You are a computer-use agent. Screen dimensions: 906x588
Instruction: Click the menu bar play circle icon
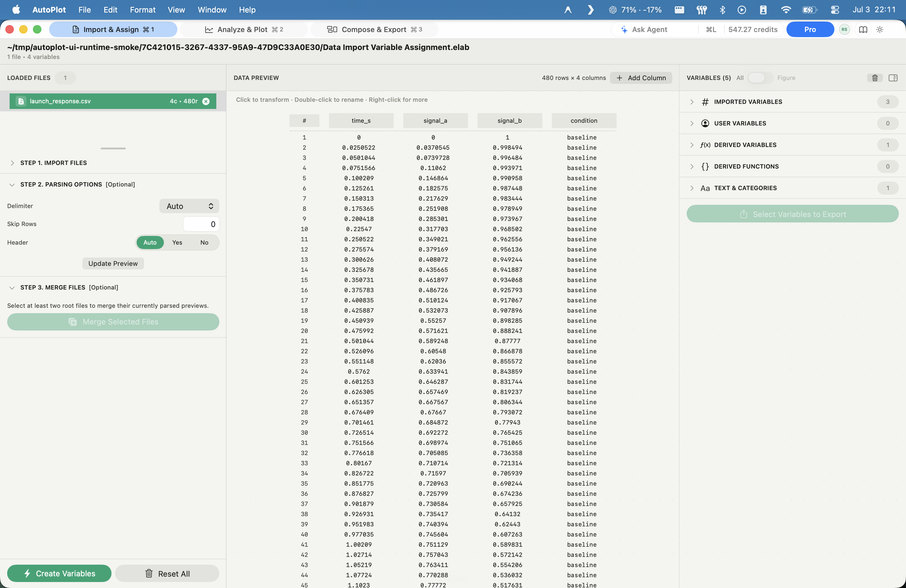click(742, 10)
